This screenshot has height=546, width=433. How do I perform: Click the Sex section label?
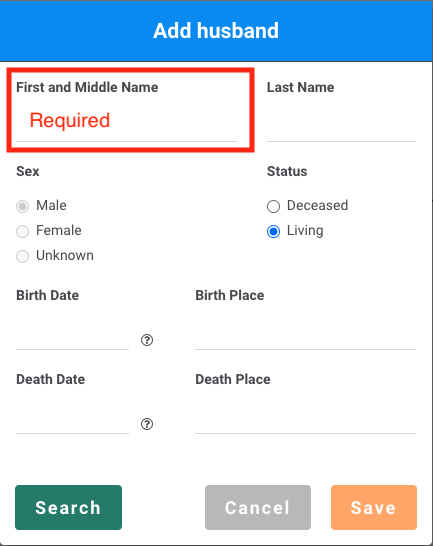[28, 171]
